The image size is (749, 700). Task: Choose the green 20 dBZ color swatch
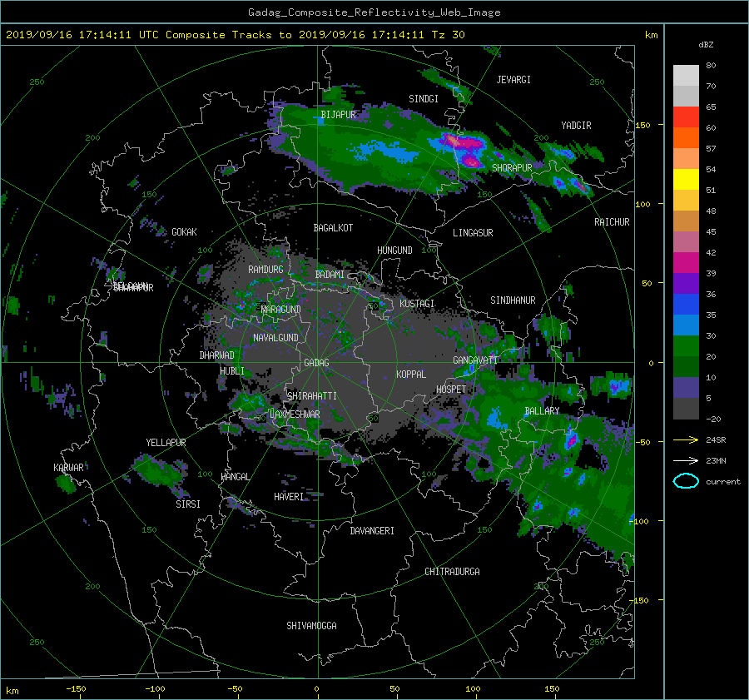click(686, 346)
